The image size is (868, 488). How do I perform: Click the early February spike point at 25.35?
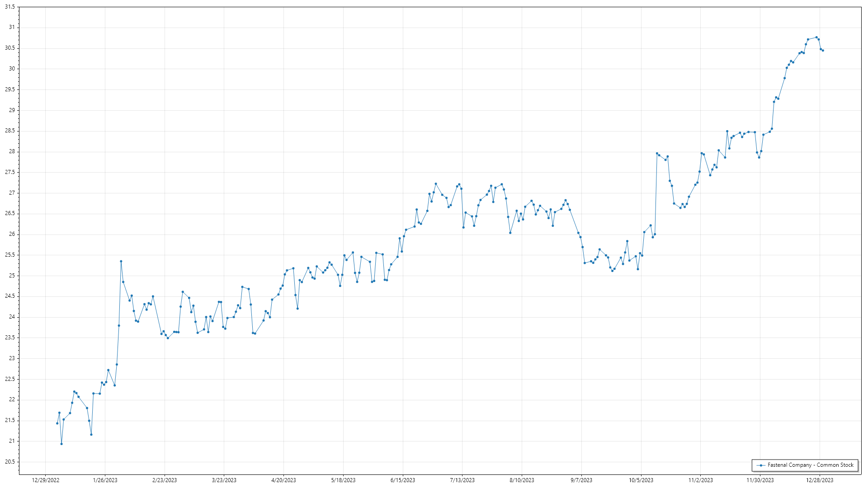(x=121, y=261)
